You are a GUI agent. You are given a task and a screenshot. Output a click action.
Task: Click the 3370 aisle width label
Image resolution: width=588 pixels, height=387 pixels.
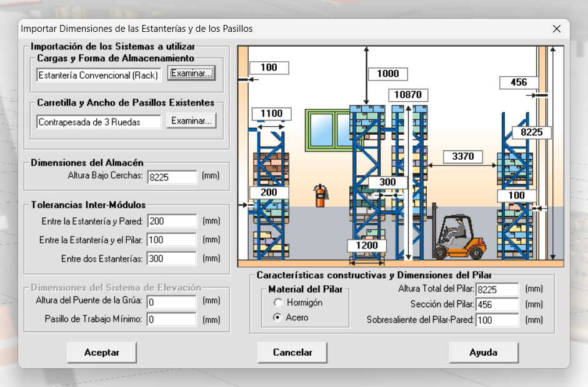tap(462, 157)
